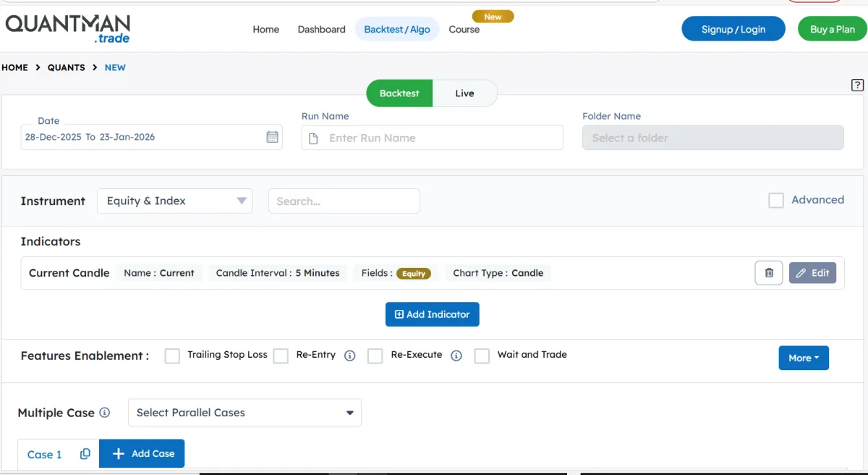This screenshot has width=868, height=475.
Task: Click the instrument Search field
Action: 344,201
